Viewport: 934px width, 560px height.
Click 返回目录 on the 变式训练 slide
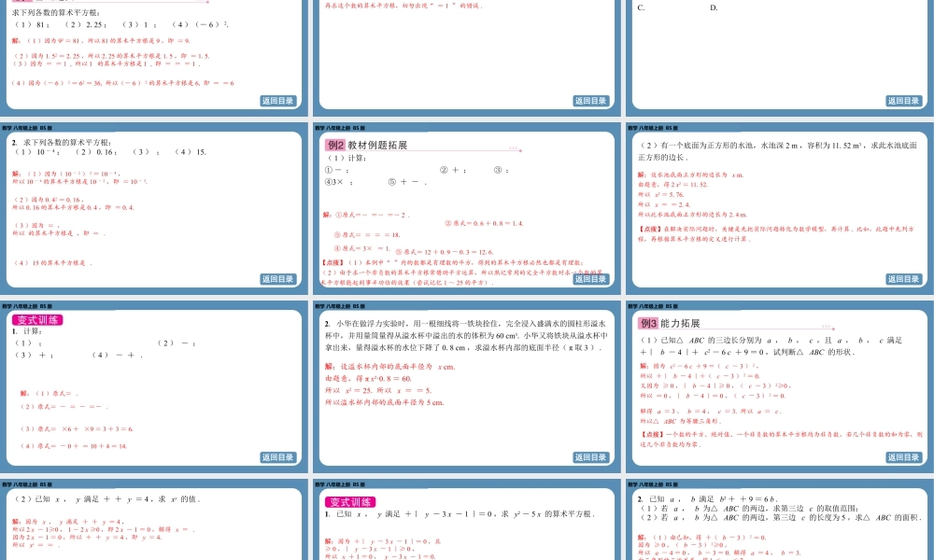point(278,457)
